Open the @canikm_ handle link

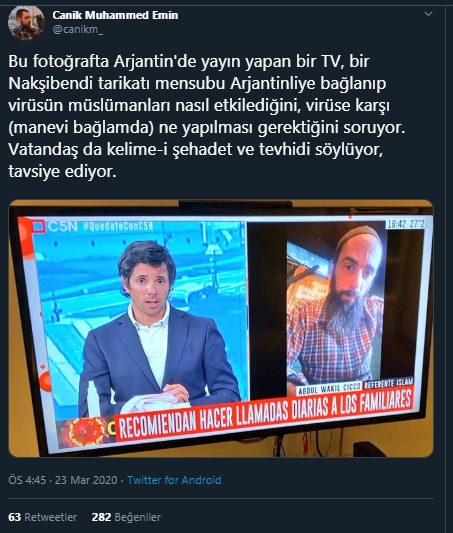tap(77, 30)
